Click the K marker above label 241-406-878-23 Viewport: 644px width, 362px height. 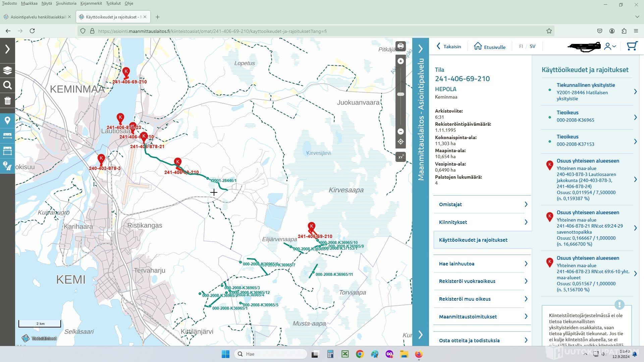120,118
